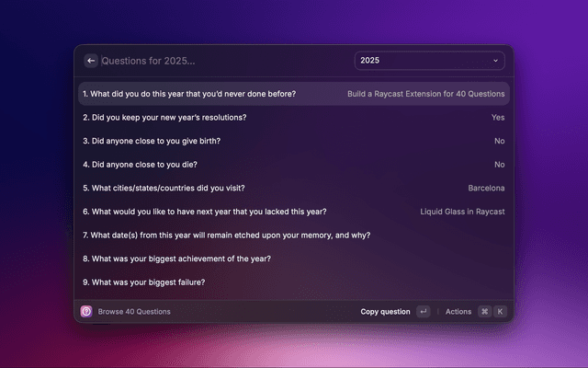Select the new year's resolutions question

164,118
